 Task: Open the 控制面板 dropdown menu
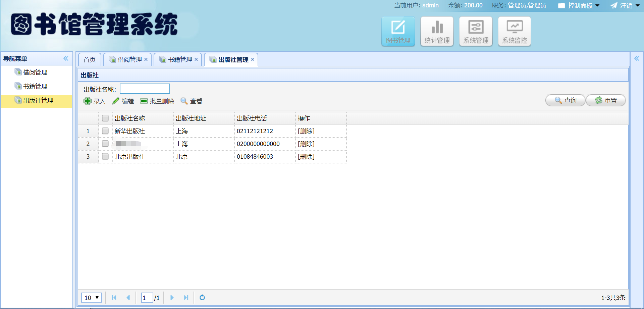click(579, 5)
